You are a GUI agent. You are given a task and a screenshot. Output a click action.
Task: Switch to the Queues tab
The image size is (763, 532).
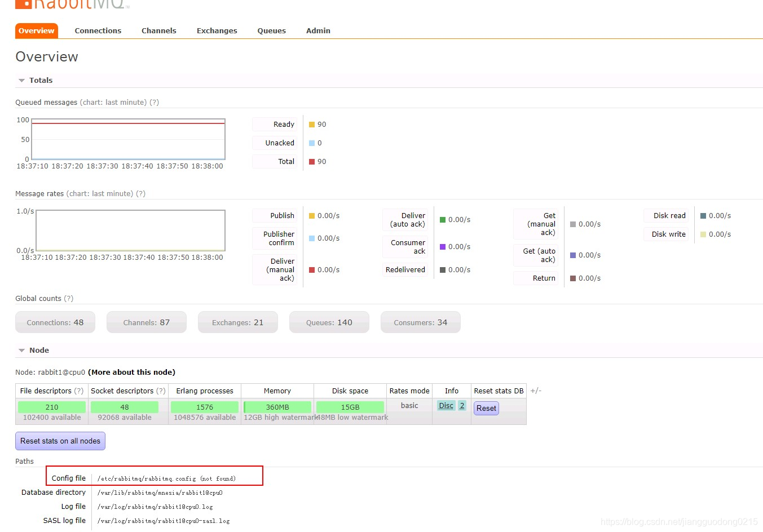pos(271,30)
